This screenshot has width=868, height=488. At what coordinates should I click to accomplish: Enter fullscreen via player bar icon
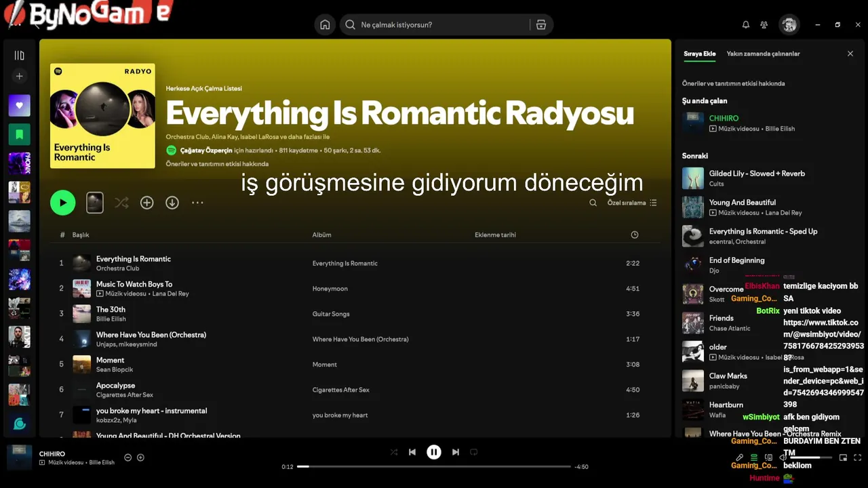[858, 457]
